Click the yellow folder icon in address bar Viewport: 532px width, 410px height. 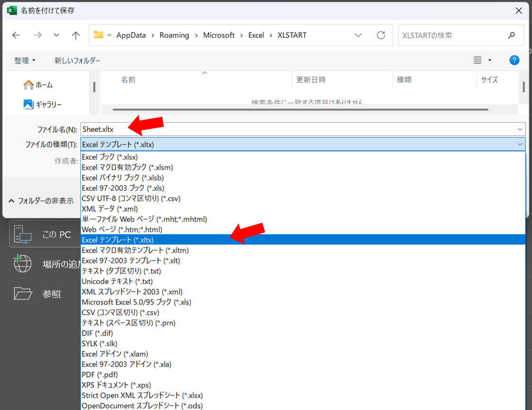tap(98, 35)
